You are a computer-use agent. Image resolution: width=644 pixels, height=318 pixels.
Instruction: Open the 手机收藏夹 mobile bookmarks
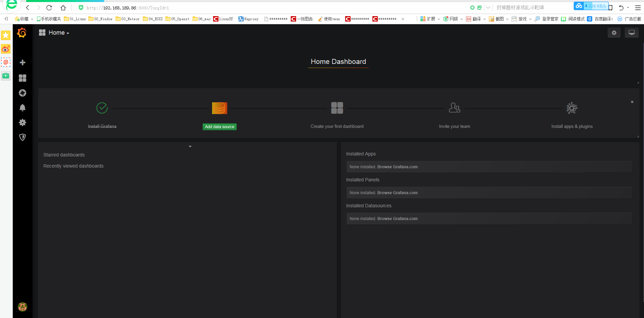click(49, 19)
